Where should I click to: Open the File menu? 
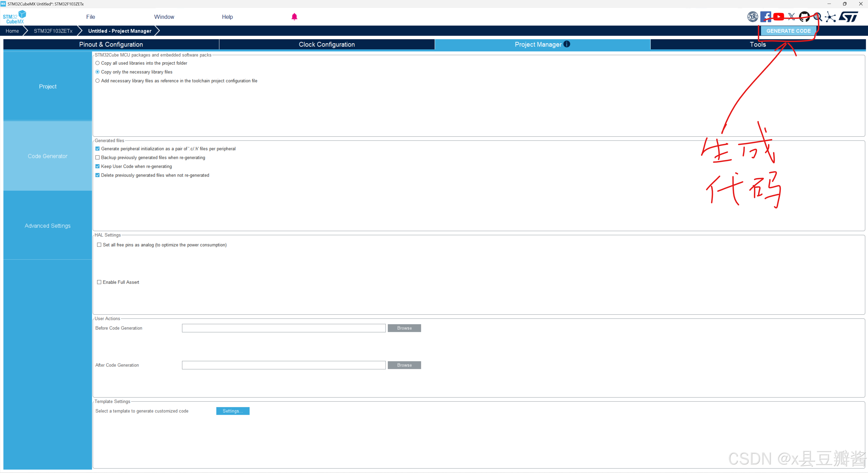pos(90,17)
